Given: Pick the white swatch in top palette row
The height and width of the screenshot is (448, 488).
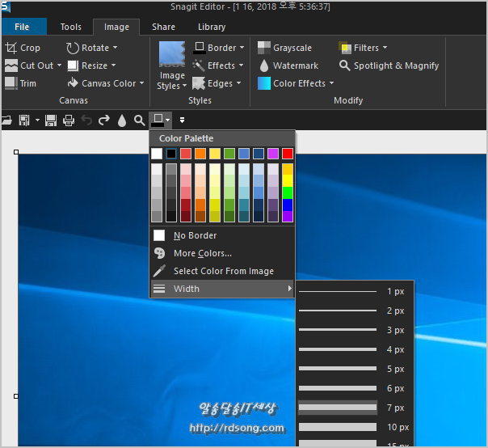Looking at the screenshot, I should pos(157,154).
